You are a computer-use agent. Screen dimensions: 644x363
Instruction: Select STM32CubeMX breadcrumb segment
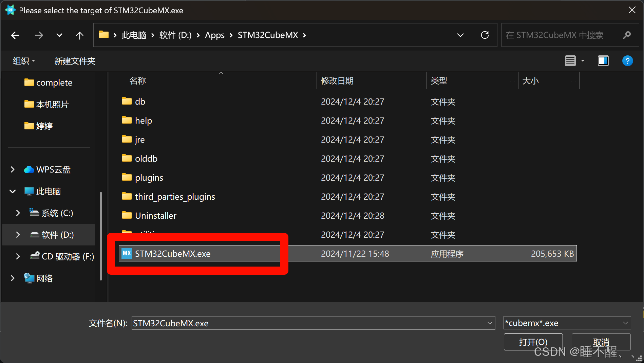[268, 35]
